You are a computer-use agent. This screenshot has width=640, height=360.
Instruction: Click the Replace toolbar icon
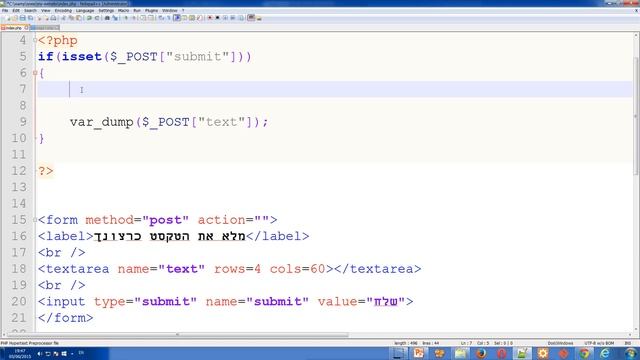click(115, 18)
